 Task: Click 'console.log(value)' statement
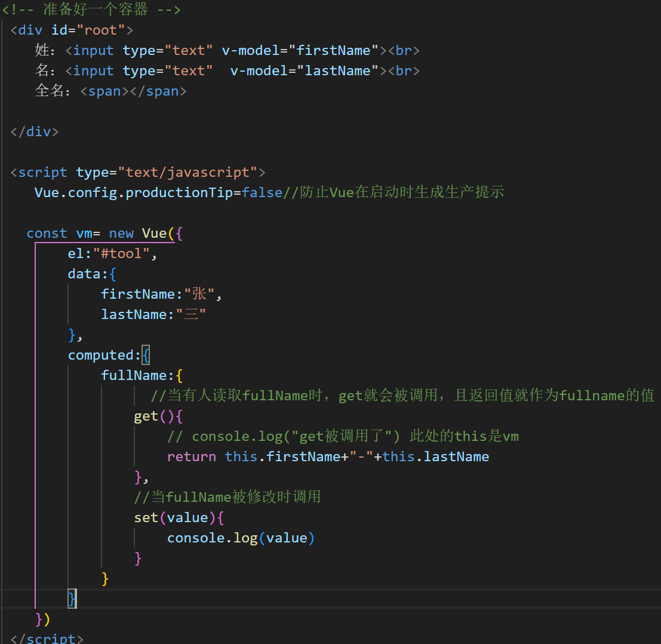pos(241,538)
